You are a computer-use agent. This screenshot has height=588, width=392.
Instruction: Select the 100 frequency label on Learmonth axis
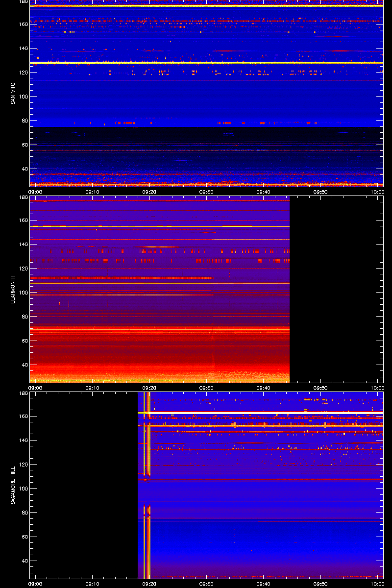click(x=24, y=292)
